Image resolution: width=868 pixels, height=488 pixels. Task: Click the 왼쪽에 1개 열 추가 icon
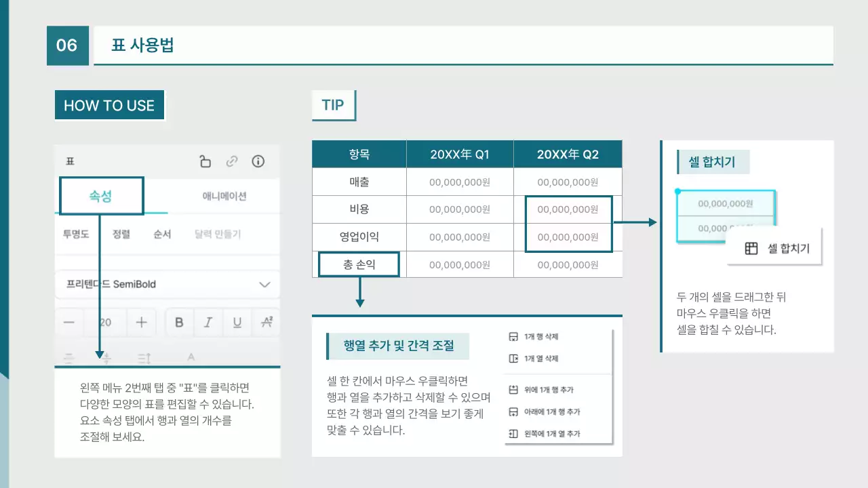tap(512, 433)
